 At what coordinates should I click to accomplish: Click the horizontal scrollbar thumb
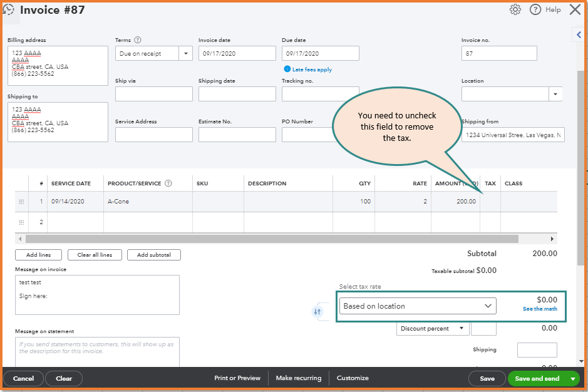point(272,239)
